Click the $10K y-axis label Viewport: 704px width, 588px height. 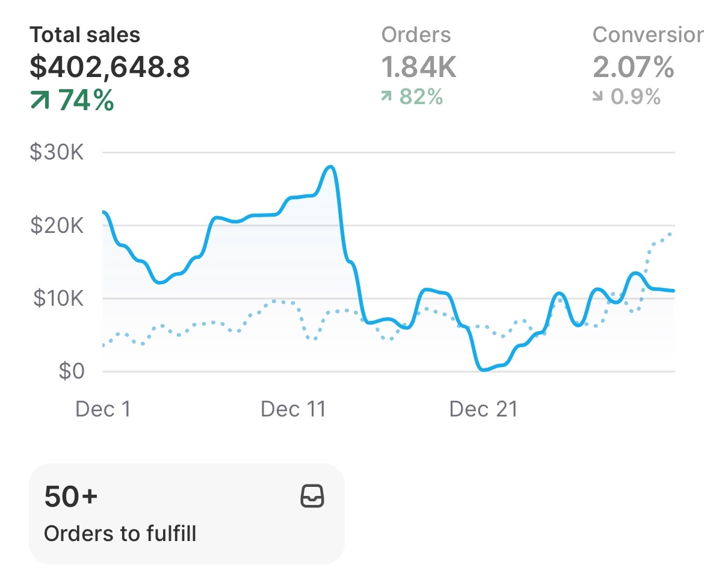point(56,299)
